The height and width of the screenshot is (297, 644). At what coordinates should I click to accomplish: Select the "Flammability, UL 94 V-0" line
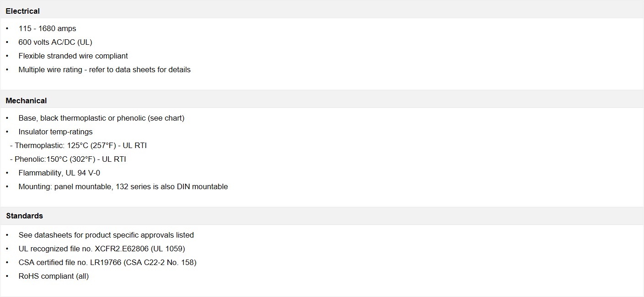click(x=59, y=173)
